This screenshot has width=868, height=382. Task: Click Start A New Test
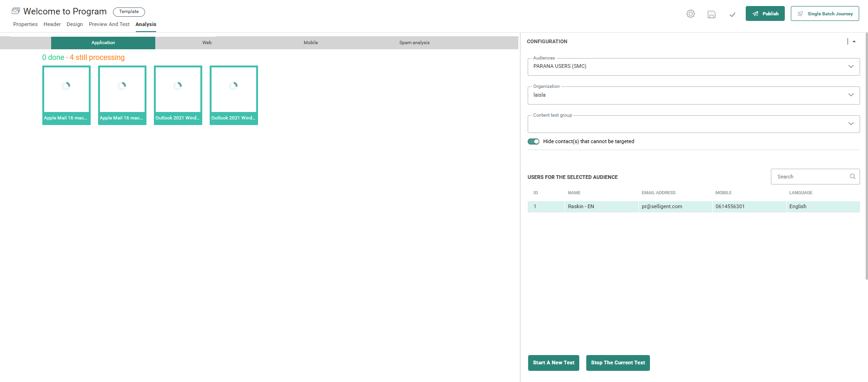(x=553, y=363)
